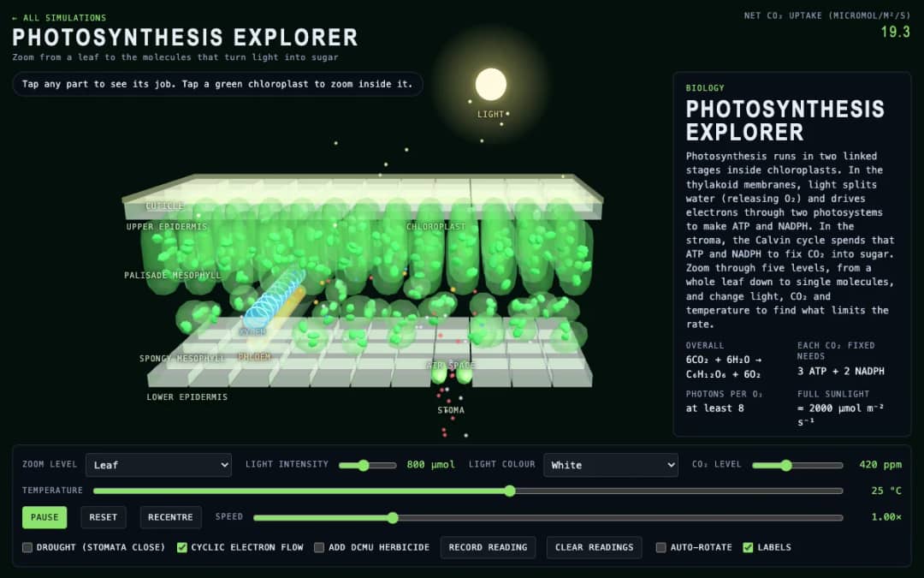This screenshot has height=578, width=924.
Task: Click the Speed slider handle
Action: [x=393, y=518]
